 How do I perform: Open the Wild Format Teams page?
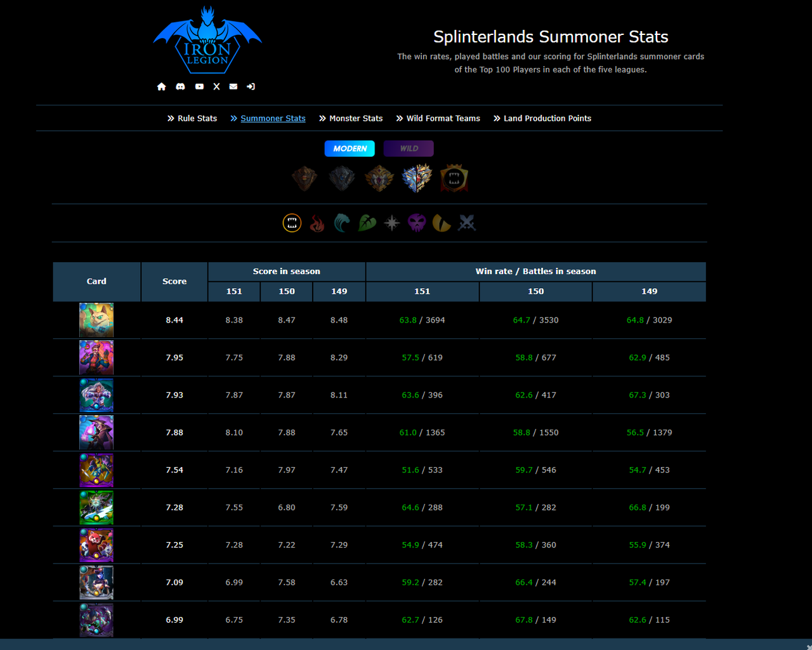click(438, 119)
